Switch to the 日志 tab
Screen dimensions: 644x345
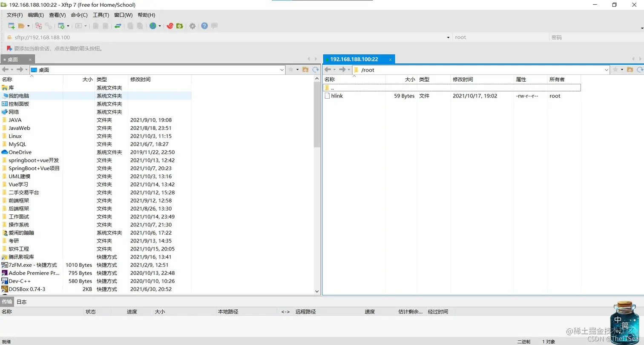click(x=21, y=302)
